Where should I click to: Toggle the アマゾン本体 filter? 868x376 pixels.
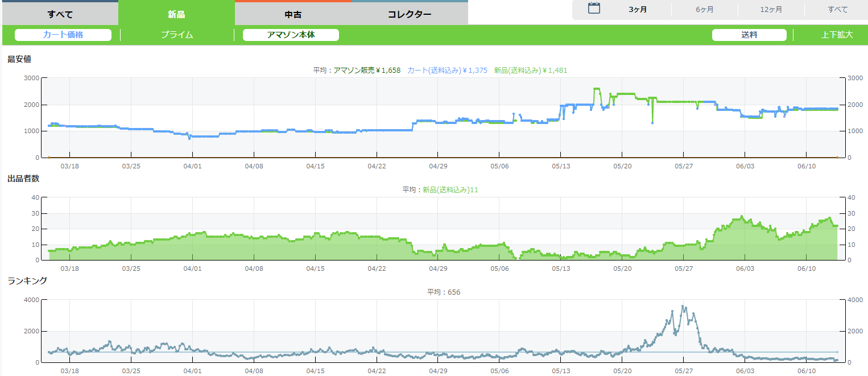(x=291, y=35)
